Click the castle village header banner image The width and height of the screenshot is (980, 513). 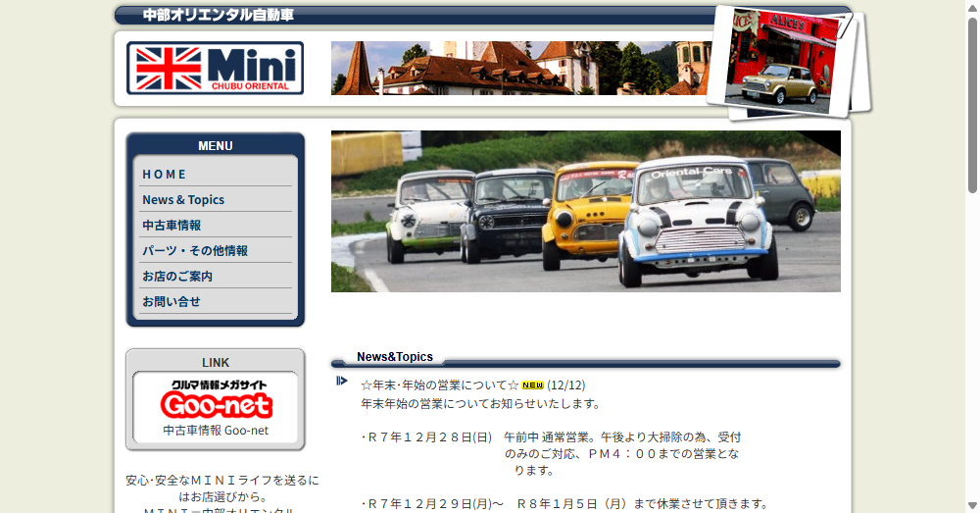tap(519, 68)
